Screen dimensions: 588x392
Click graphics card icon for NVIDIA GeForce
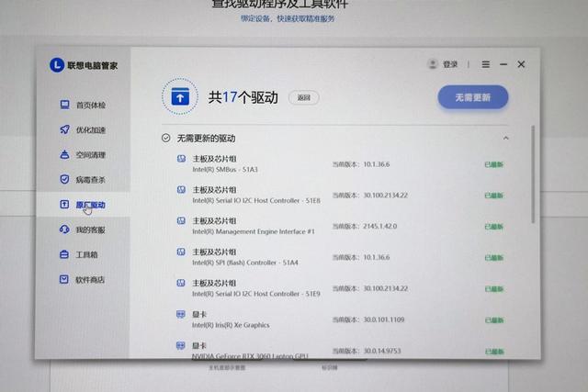181,345
